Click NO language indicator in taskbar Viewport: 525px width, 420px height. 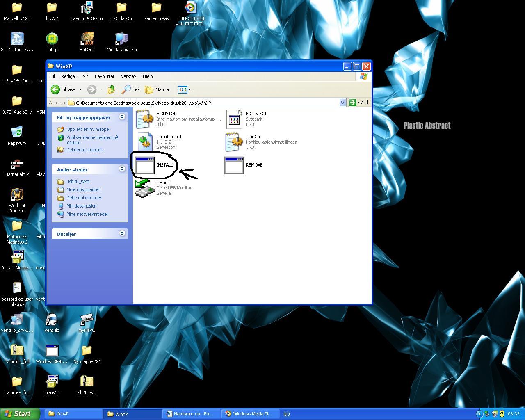pyautogui.click(x=287, y=414)
